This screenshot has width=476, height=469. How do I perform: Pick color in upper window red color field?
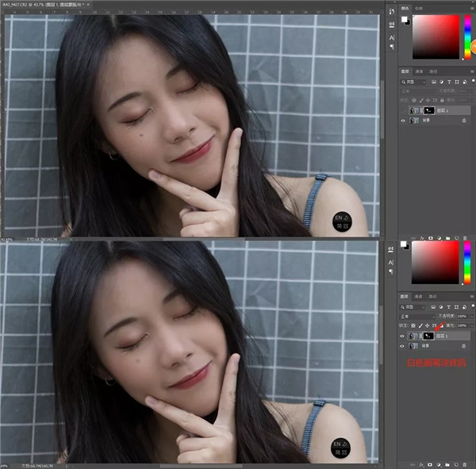click(x=436, y=37)
